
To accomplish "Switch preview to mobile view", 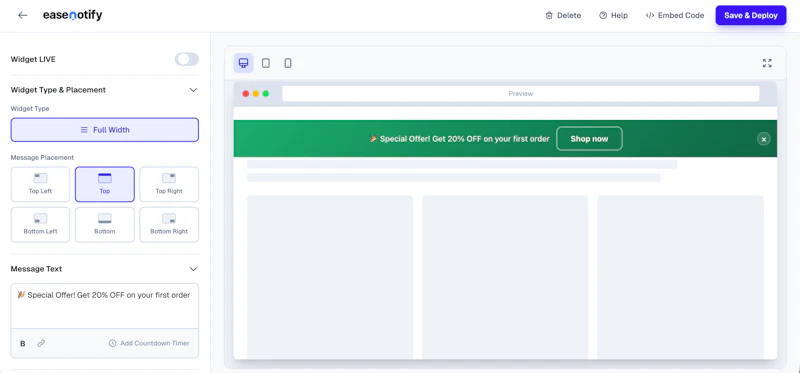I will click(x=288, y=63).
